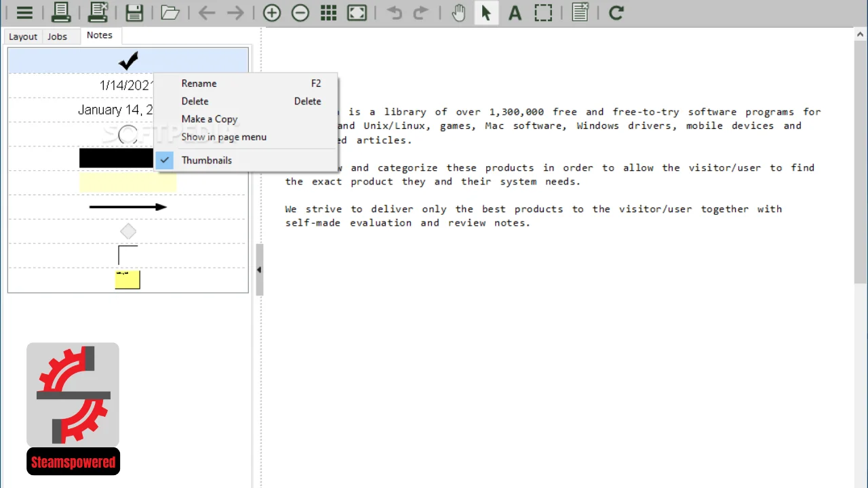
Task: Collapse the side panel with the splitter arrow
Action: 258,270
